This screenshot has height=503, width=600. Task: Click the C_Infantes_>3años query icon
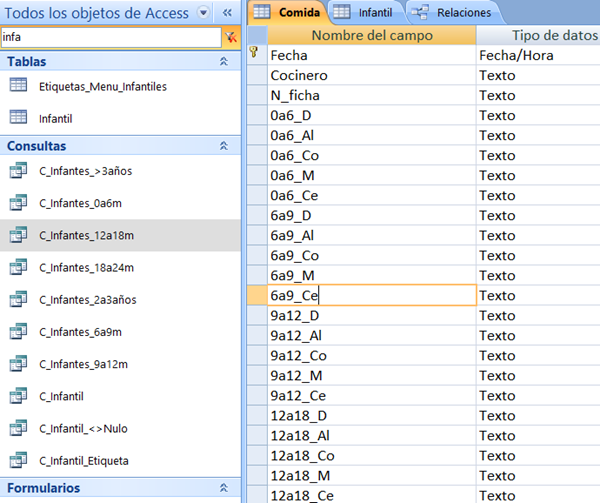tap(18, 171)
